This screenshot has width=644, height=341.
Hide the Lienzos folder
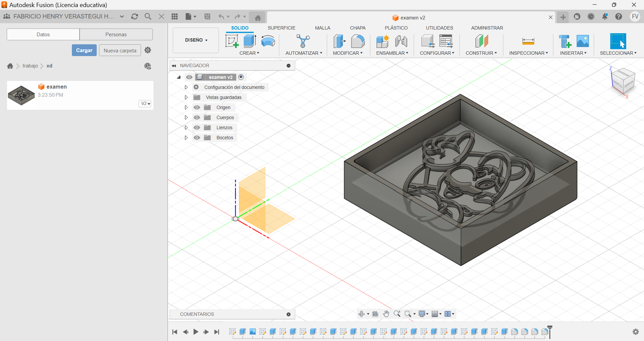coord(197,128)
